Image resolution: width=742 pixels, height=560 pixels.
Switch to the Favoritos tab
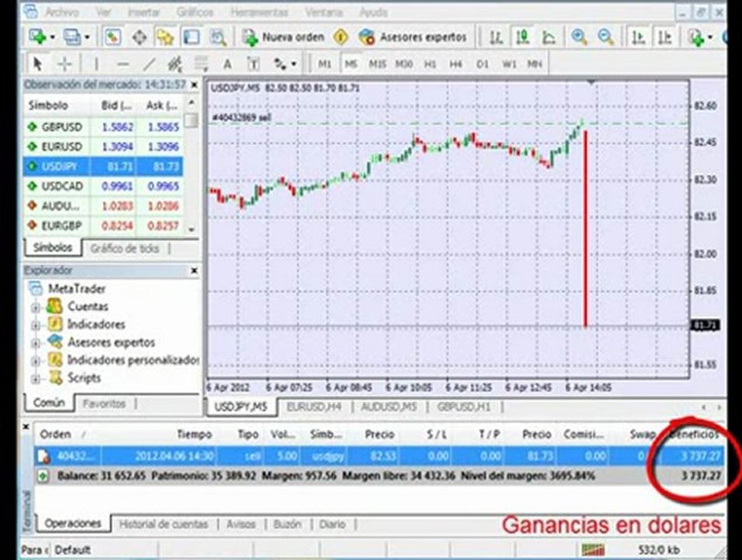(104, 404)
